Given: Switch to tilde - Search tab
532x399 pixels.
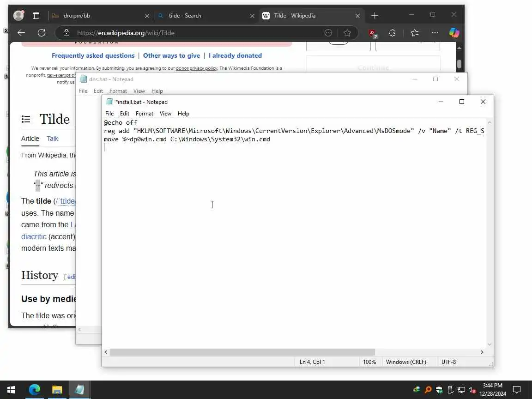Looking at the screenshot, I should (x=206, y=16).
